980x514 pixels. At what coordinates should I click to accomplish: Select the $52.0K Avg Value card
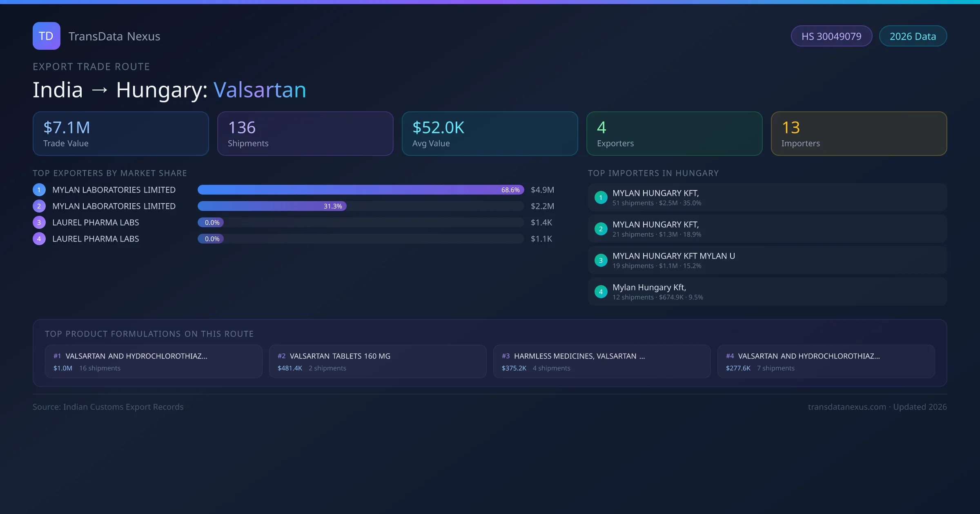pyautogui.click(x=490, y=134)
